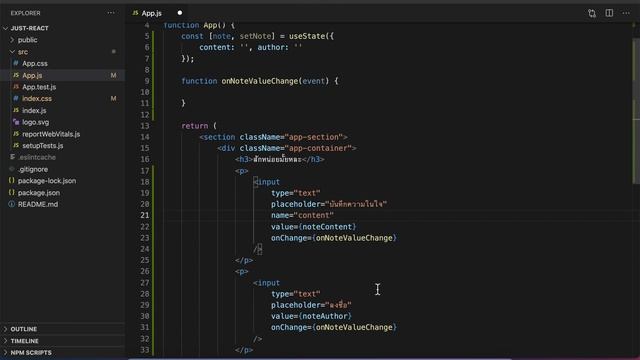This screenshot has height=360, width=640.
Task: Click useState call on line 5
Action: [x=307, y=36]
